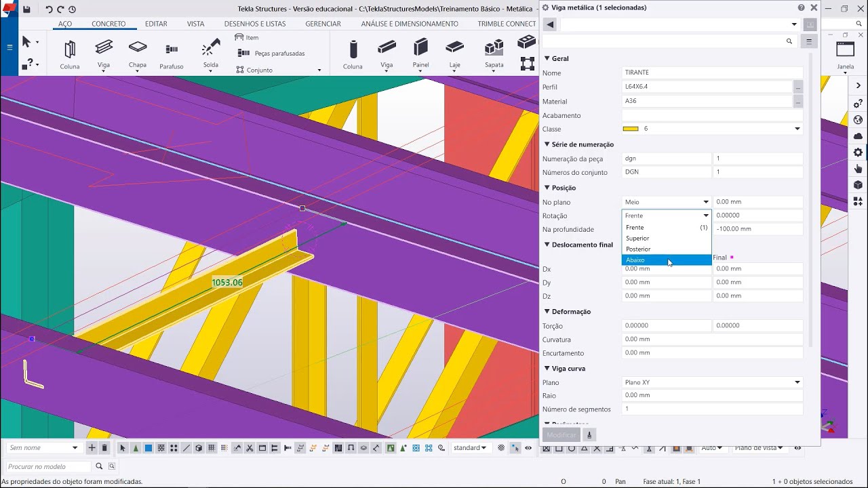Toggle the eye visibility switch in bottom toolbar
This screenshot has width=868, height=488.
528,448
